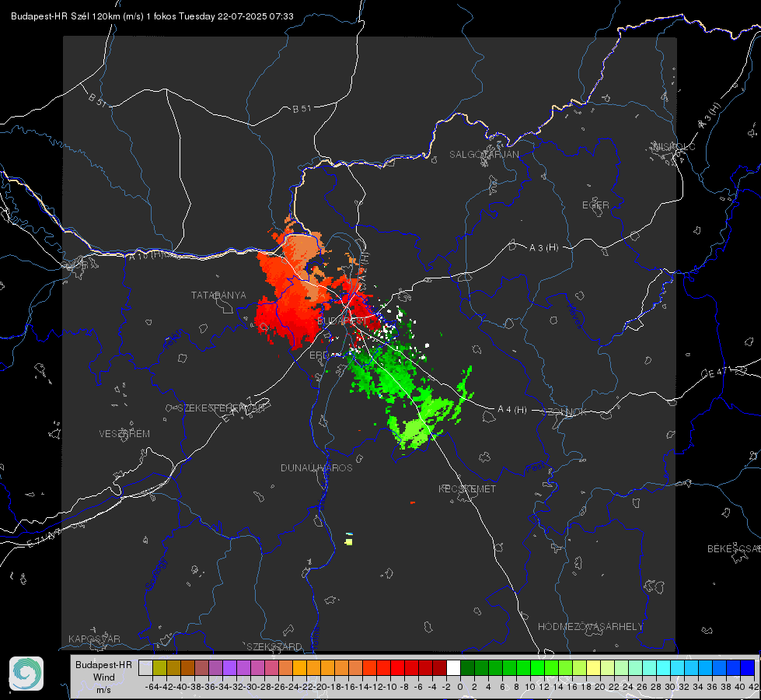Click the legend word 'Wind'
The image size is (761, 700).
[104, 677]
